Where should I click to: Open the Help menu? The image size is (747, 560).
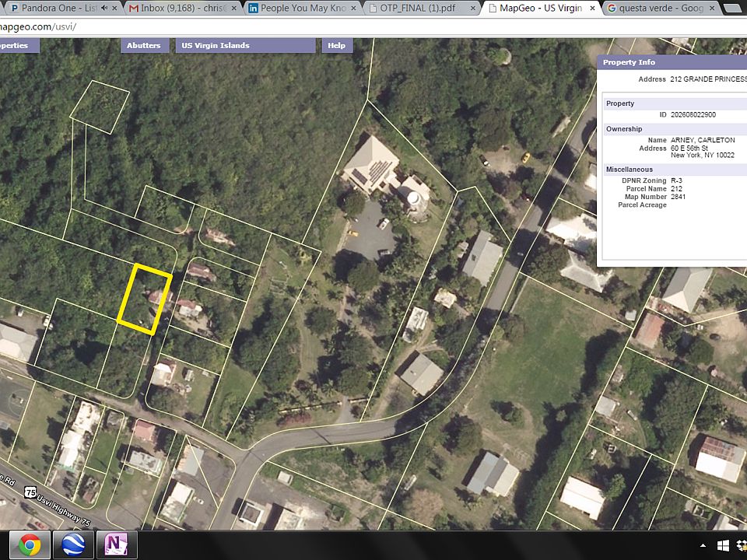click(337, 46)
